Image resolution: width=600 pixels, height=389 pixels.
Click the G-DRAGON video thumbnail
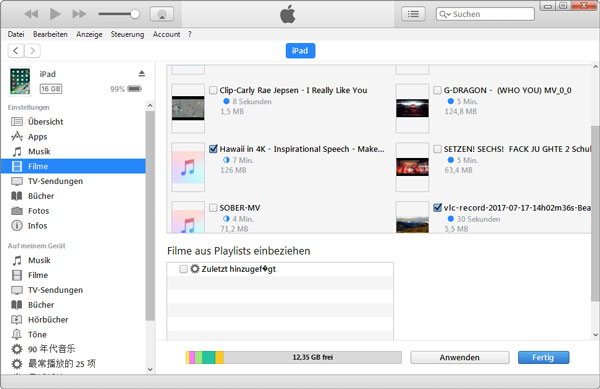click(412, 108)
